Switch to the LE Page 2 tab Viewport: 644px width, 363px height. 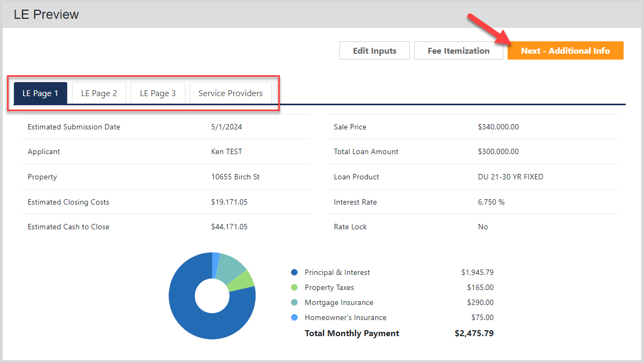click(x=99, y=93)
